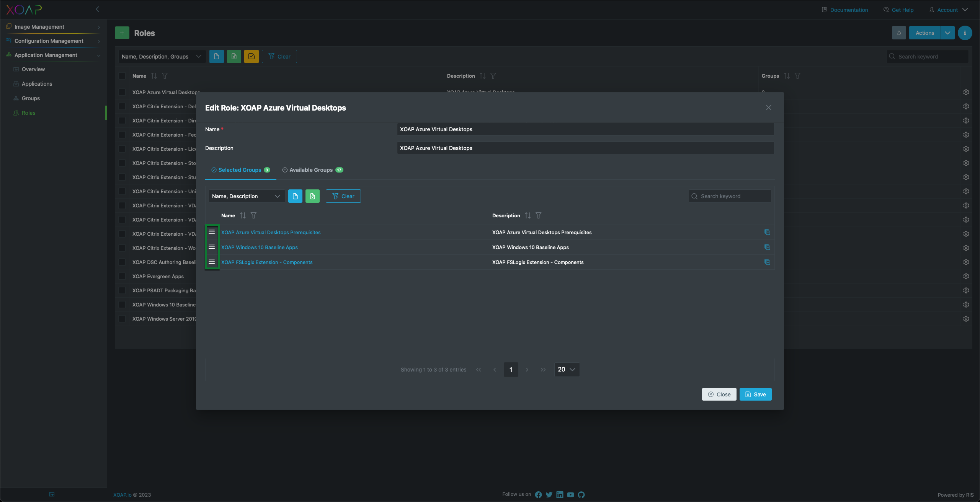Click the filter icon on the modal Name column

(253, 215)
